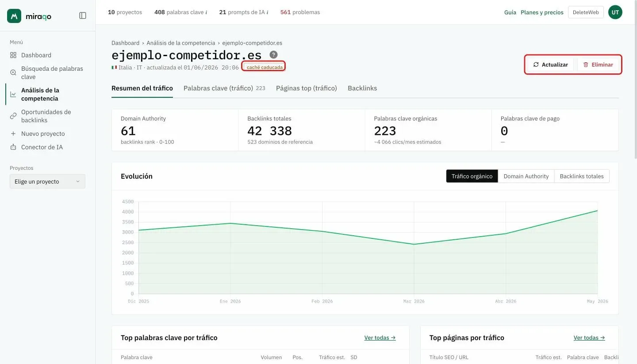Click the Domain Authority 61 card
Image resolution: width=637 pixels, height=364 pixels.
click(175, 130)
